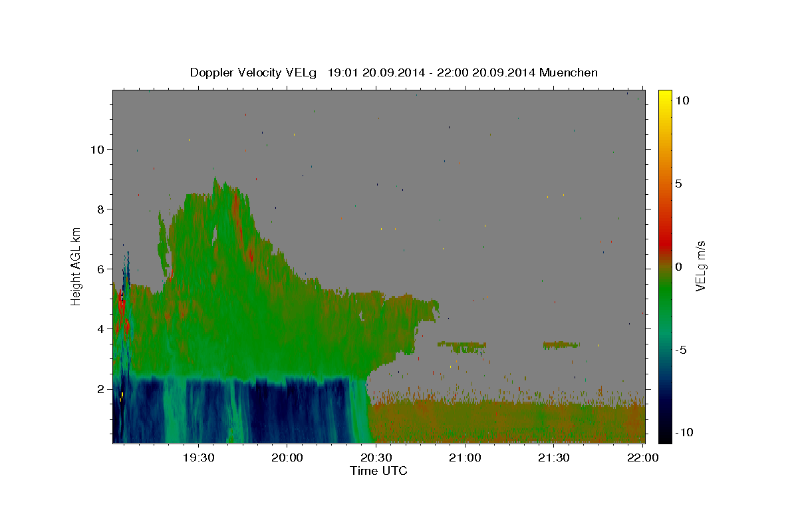Viewport: 798px width, 532px height.
Task: Click the '19:30' time tick label
Action: click(x=198, y=458)
